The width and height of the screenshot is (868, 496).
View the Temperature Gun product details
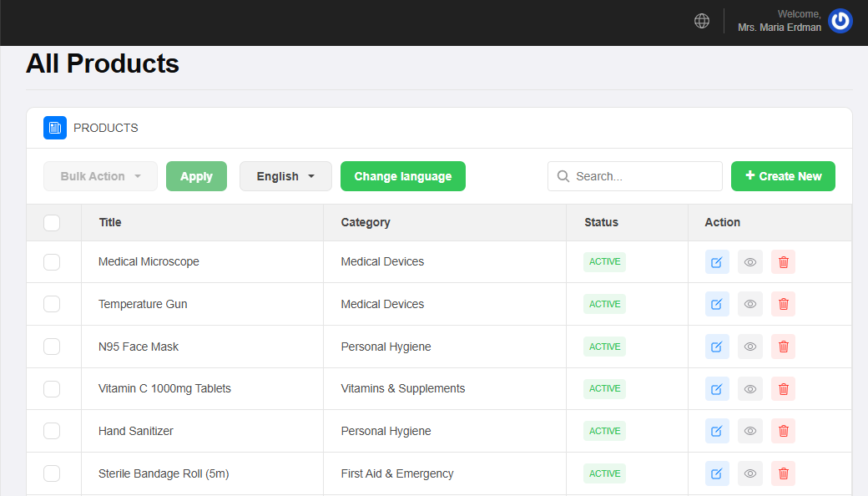750,304
